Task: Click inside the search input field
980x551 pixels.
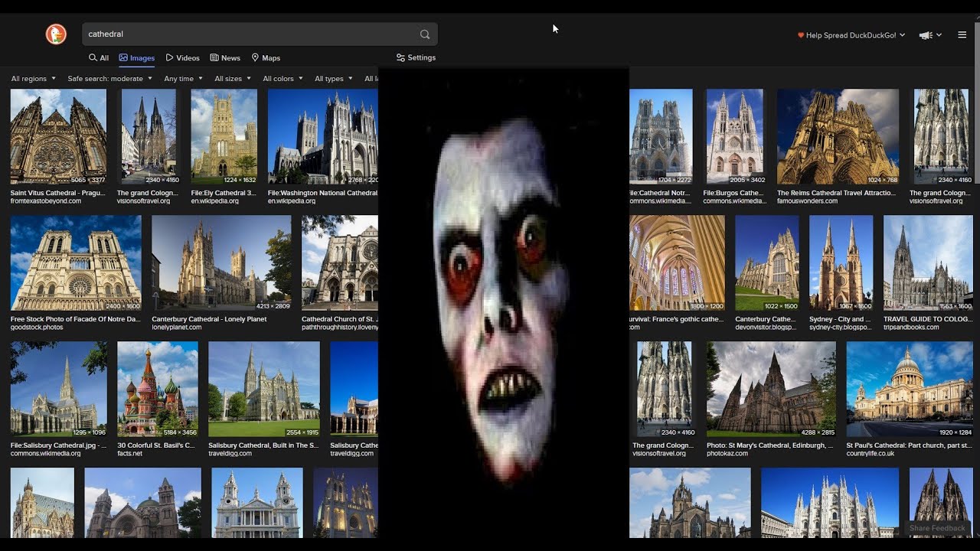Action: pyautogui.click(x=230, y=34)
